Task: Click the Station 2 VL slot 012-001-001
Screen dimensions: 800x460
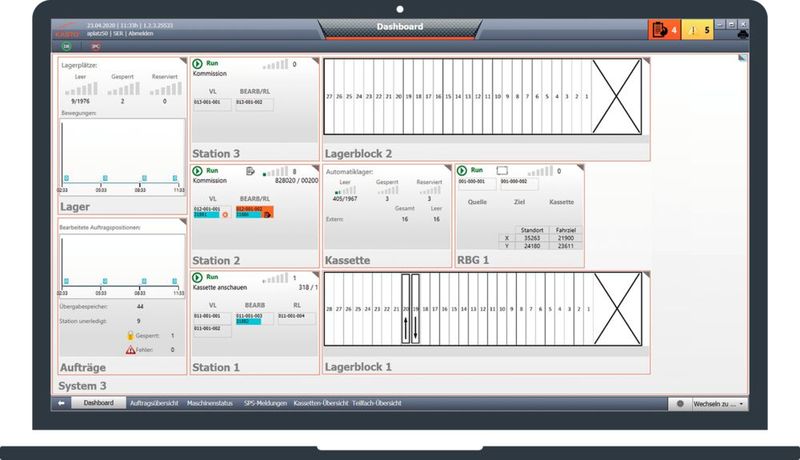Action: pyautogui.click(x=212, y=212)
